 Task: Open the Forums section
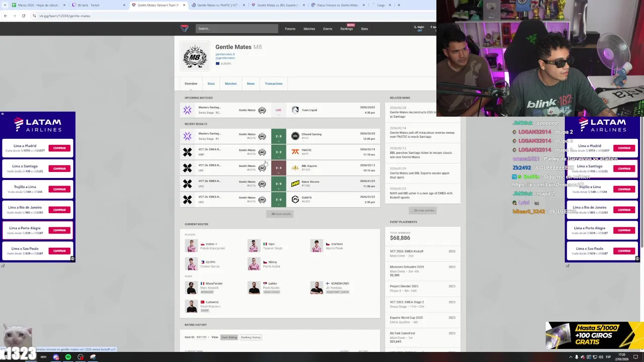[x=290, y=29]
